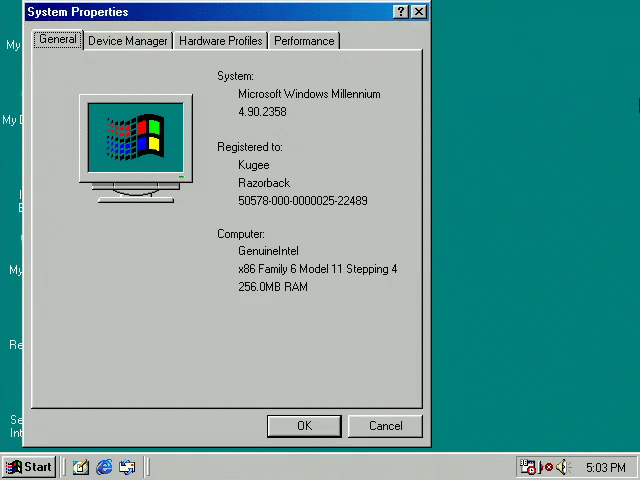Dismiss dialog with the Cancel button
Screen dimensions: 640x480
(385, 426)
